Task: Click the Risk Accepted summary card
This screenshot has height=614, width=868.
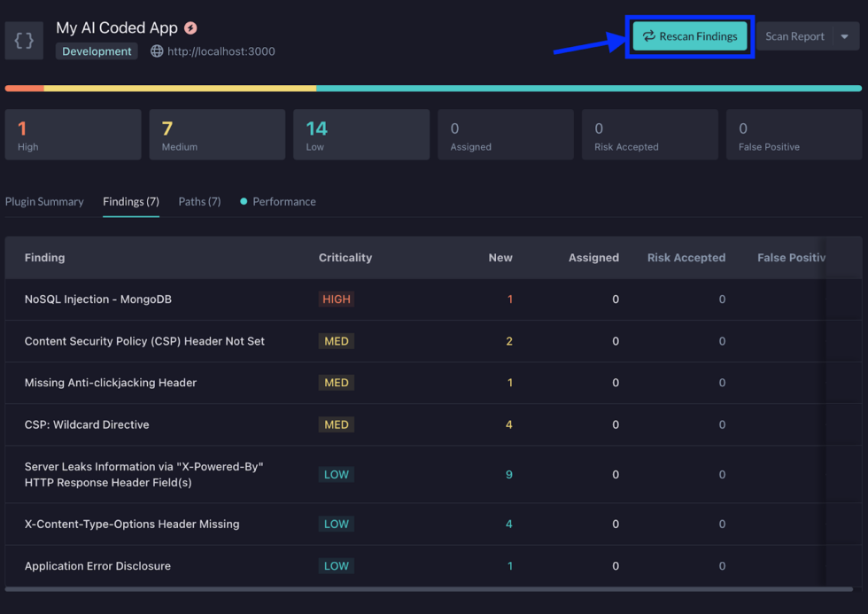Action: click(x=649, y=135)
